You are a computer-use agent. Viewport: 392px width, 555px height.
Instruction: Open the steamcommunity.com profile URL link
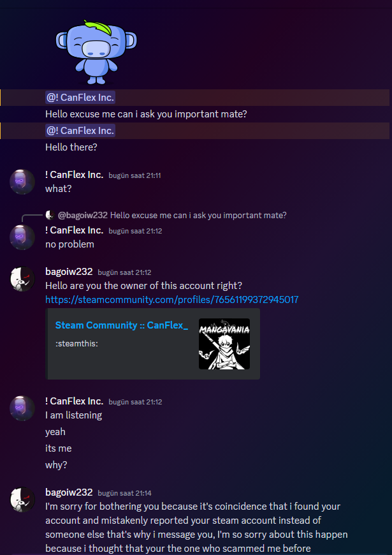click(172, 300)
